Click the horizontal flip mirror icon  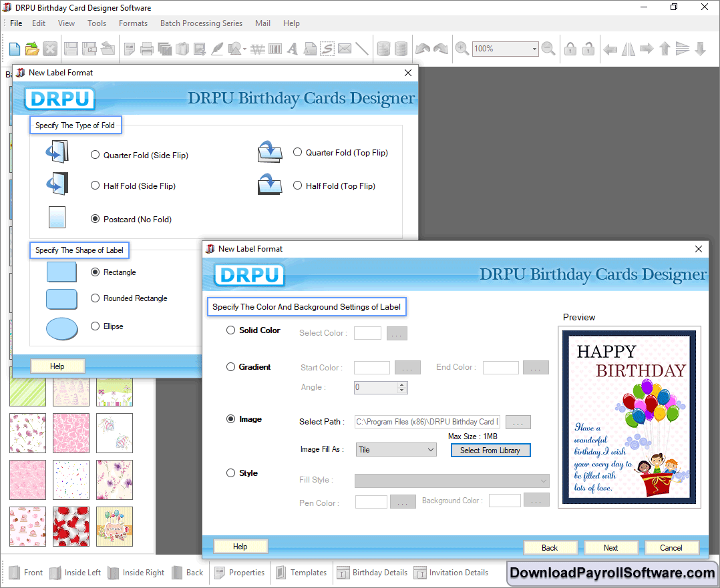point(628,49)
